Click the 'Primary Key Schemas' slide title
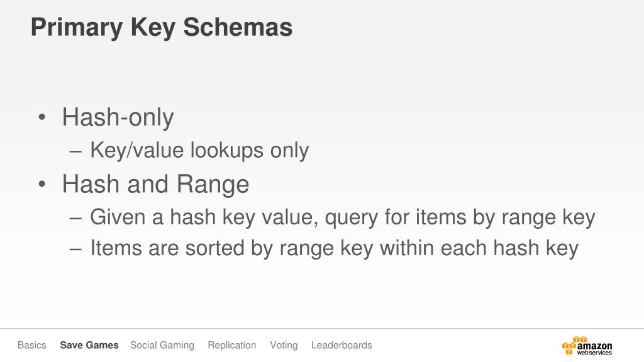This screenshot has height=362, width=644. click(162, 28)
